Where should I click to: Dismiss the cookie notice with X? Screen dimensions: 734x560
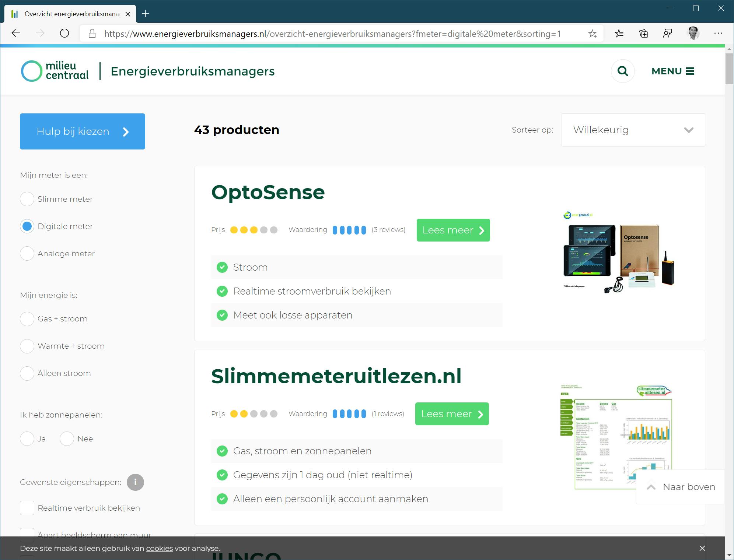tap(702, 548)
